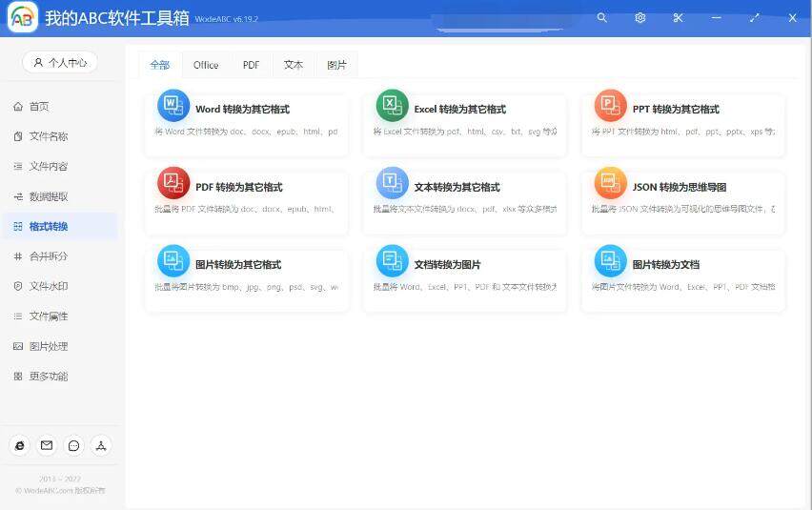This screenshot has width=812, height=510.
Task: Select the 全部 tab
Action: (159, 65)
